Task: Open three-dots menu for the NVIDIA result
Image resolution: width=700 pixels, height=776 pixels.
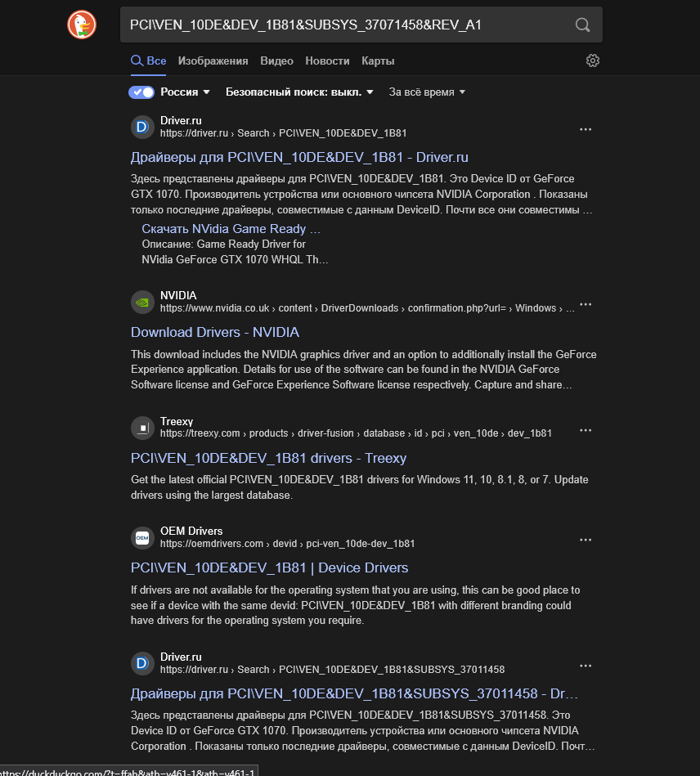Action: pos(586,304)
